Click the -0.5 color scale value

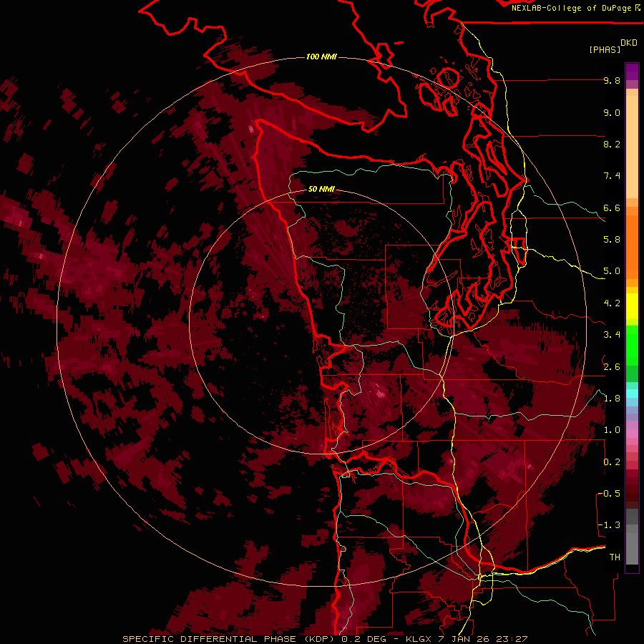click(609, 494)
